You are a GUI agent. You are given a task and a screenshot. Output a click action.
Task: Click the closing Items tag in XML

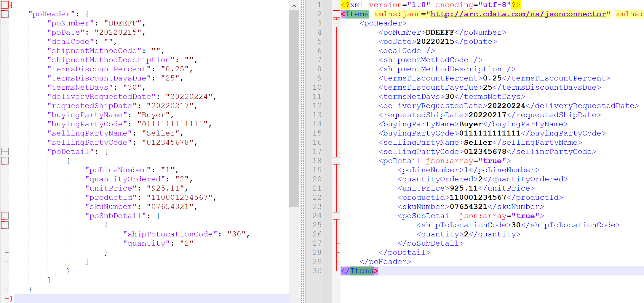click(359, 271)
